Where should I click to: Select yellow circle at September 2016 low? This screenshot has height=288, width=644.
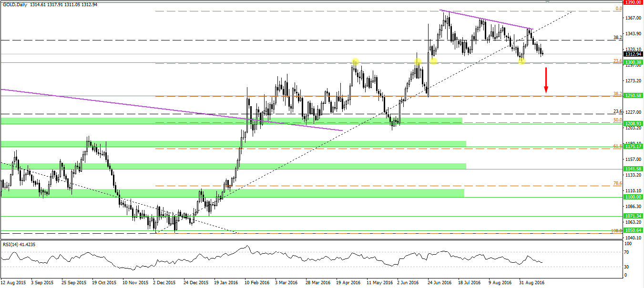tap(522, 61)
